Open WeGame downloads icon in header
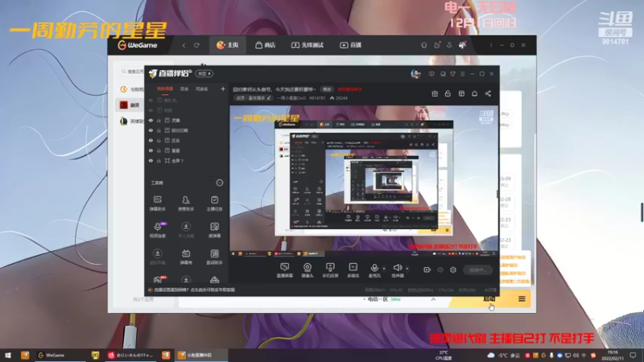 click(449, 45)
